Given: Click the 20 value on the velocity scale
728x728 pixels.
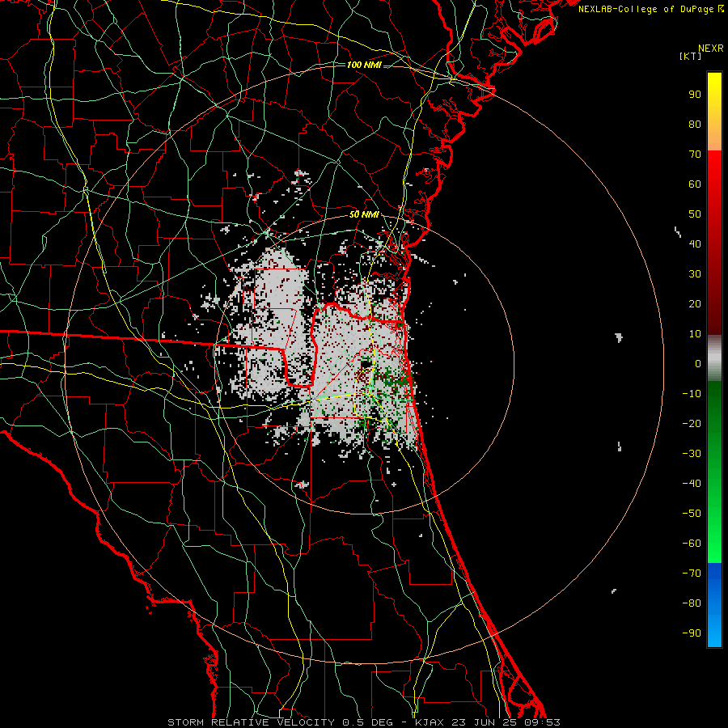Looking at the screenshot, I should [695, 304].
